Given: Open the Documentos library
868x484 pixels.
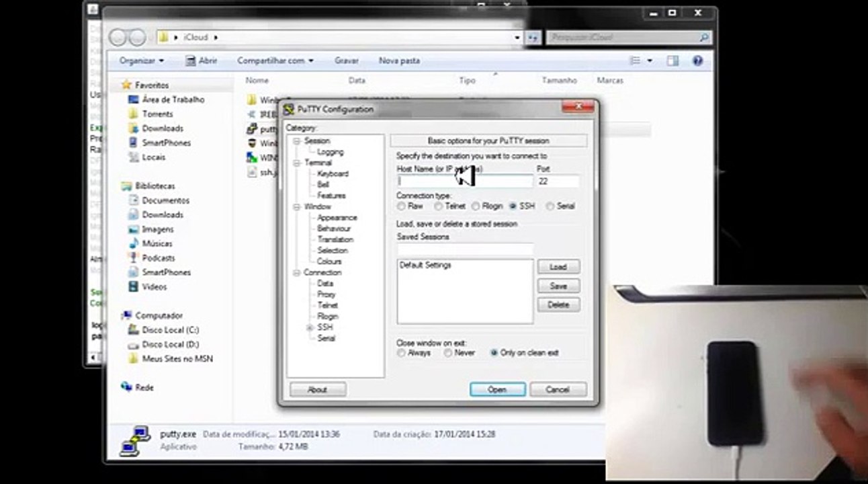Looking at the screenshot, I should 165,200.
